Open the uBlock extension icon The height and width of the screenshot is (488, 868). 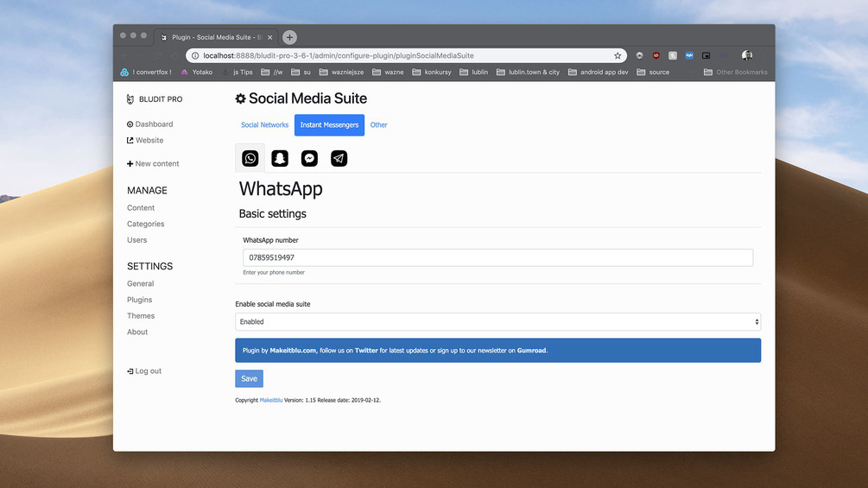(656, 55)
